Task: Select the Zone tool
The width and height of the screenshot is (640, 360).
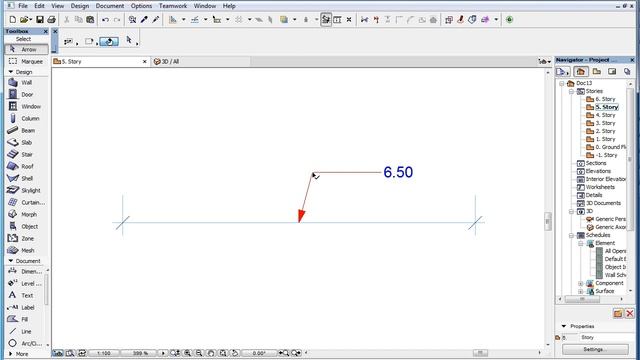Action: click(27, 238)
